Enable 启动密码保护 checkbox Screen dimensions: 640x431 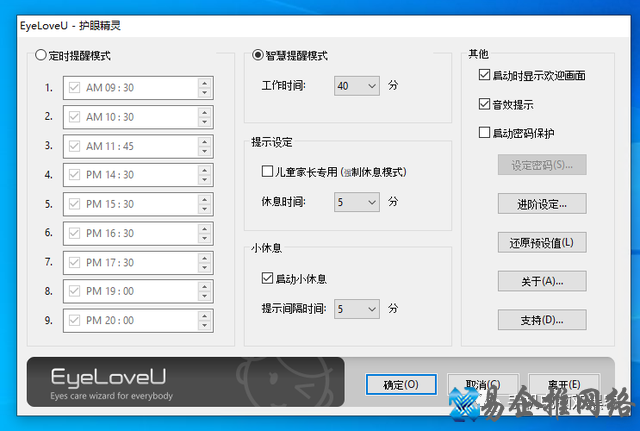pos(485,133)
